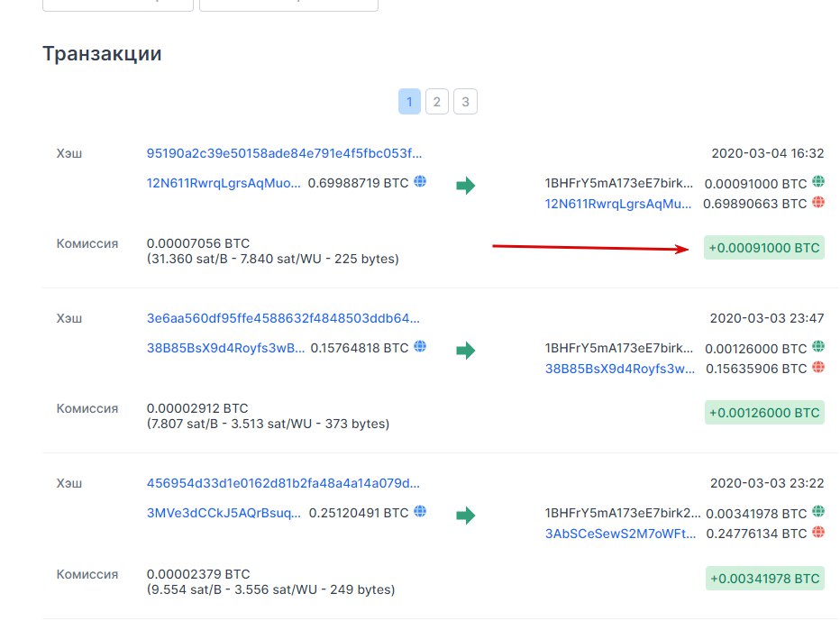
Task: Select the Транзакции heading
Action: point(102,54)
